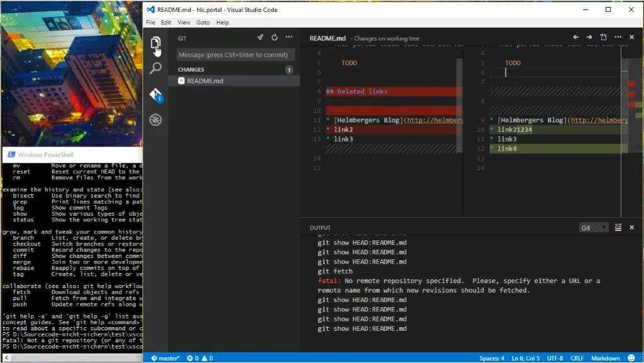Show errors and warnings count
644x363 pixels.
199,358
